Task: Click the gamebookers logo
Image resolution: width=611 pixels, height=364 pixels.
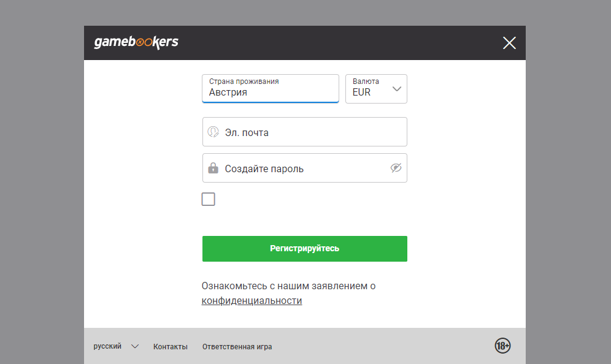Action: point(136,42)
